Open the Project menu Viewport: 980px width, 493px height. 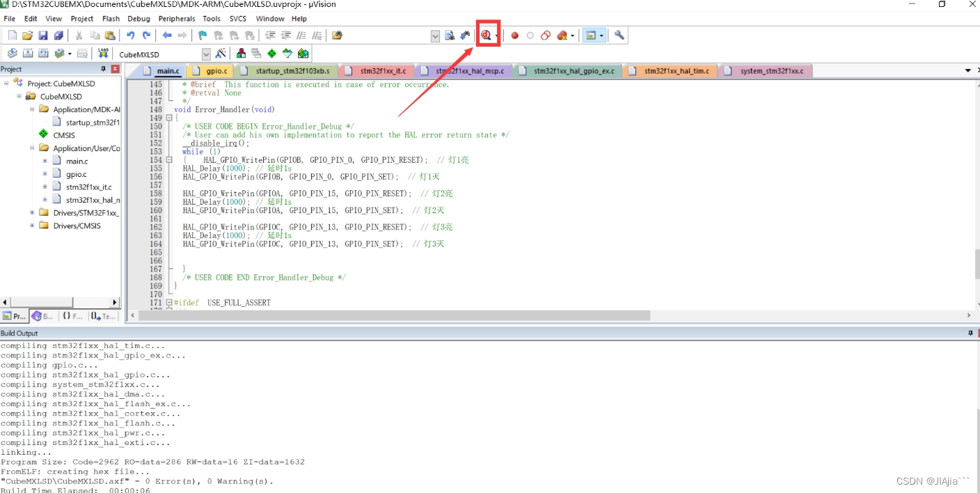tap(82, 19)
